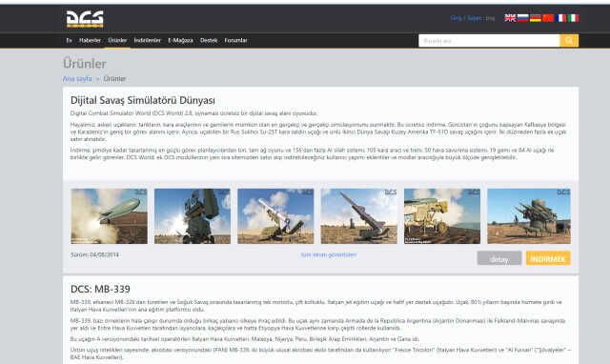
Task: Switch language using the Italian flag
Action: 574,18
